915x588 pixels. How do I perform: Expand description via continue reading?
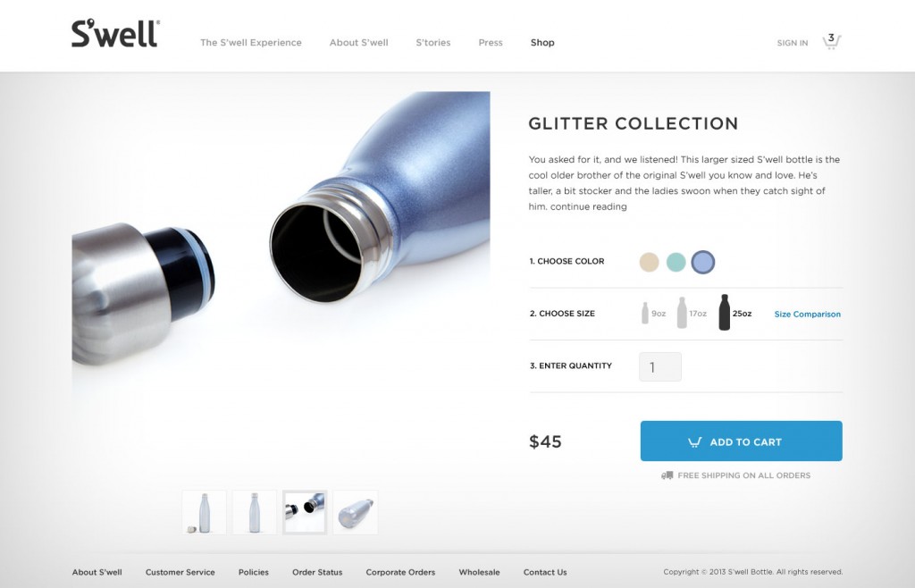[x=588, y=206]
